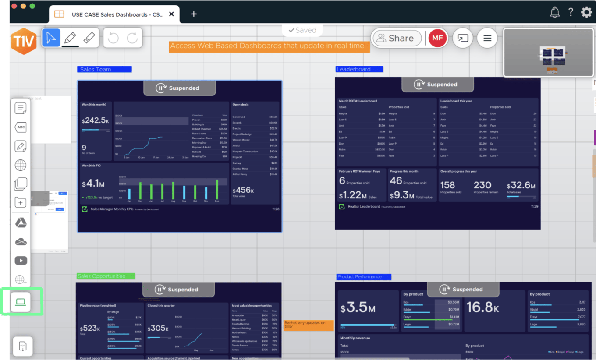Viewport: 603px width, 364px height.
Task: Export canvas with the PDF button
Action: tap(23, 346)
